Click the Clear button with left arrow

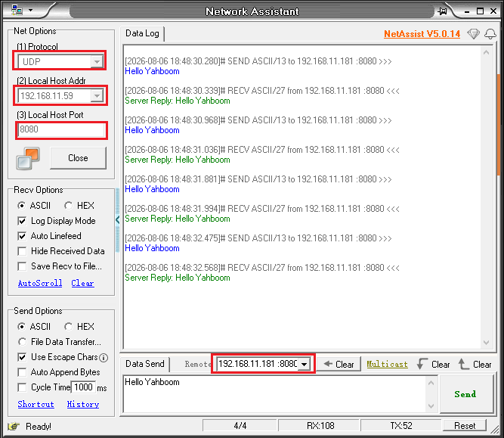339,365
